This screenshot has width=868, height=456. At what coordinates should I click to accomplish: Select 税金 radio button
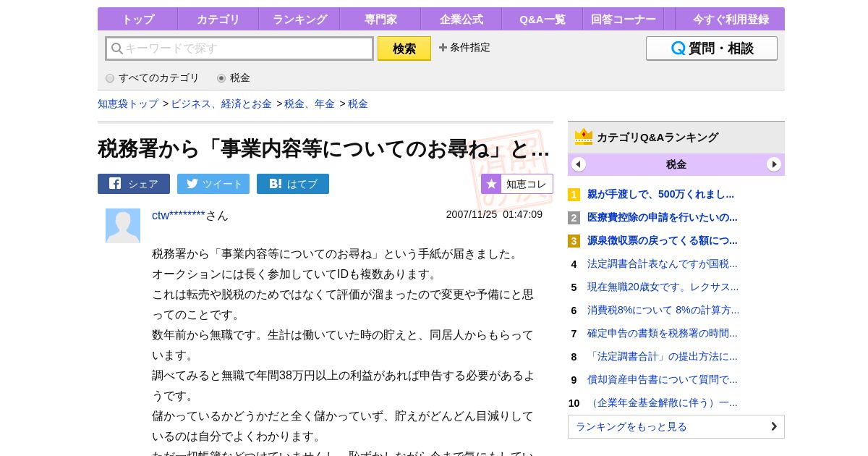(221, 78)
